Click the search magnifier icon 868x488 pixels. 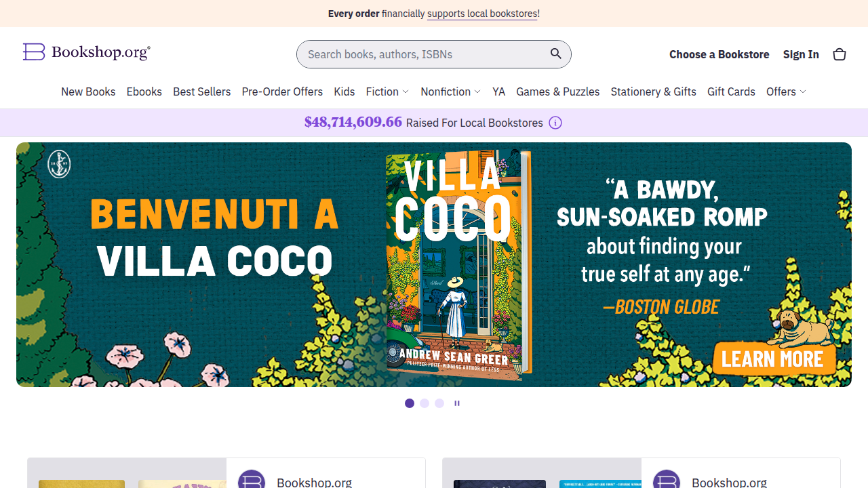556,54
